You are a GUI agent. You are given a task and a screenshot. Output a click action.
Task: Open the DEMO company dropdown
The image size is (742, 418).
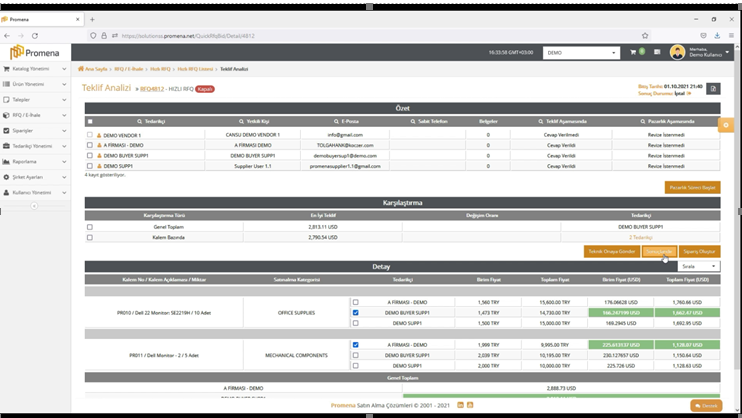[x=581, y=53]
